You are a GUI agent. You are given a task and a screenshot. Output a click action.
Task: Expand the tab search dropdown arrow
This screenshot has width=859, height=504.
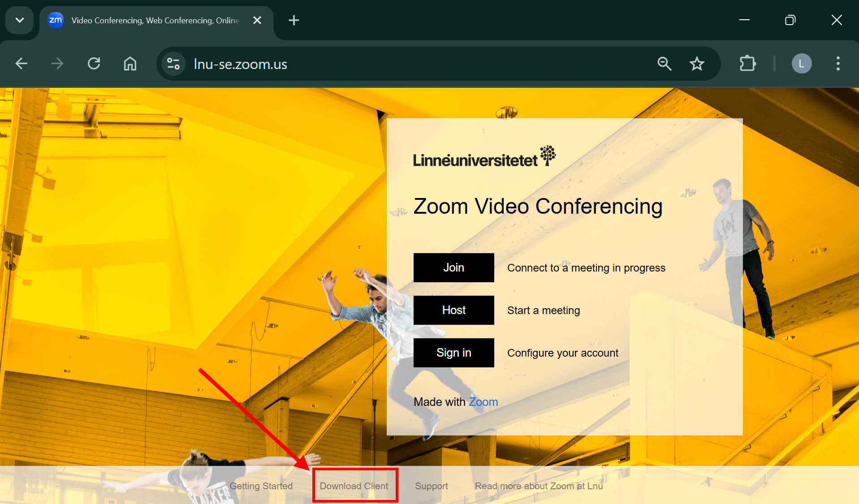[20, 20]
